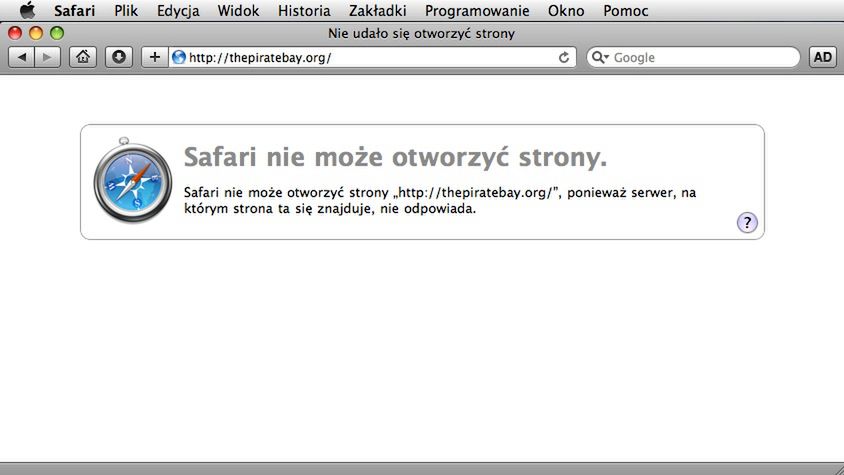Screen dimensions: 844x475
Task: Close the window with the red button
Action: pyautogui.click(x=15, y=33)
